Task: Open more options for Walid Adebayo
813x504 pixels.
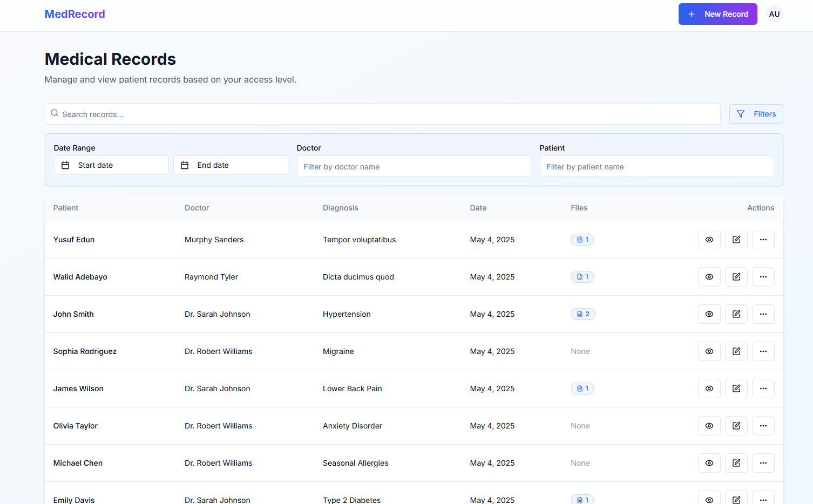Action: (763, 277)
